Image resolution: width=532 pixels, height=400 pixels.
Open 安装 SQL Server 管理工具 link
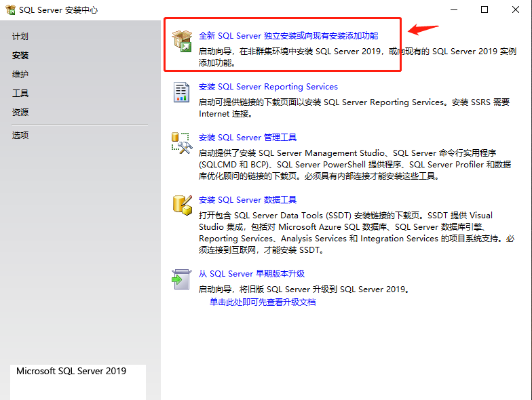(x=247, y=137)
